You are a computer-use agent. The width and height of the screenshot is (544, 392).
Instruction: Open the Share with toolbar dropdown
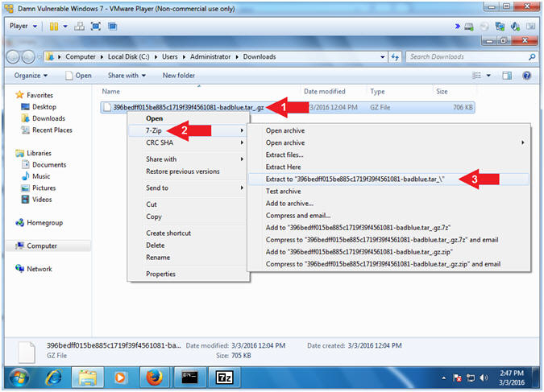tap(127, 75)
